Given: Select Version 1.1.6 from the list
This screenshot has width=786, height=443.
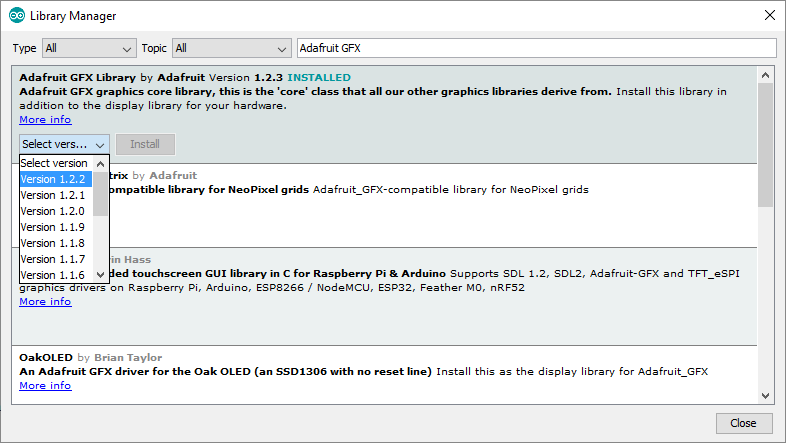Looking at the screenshot, I should 56,275.
